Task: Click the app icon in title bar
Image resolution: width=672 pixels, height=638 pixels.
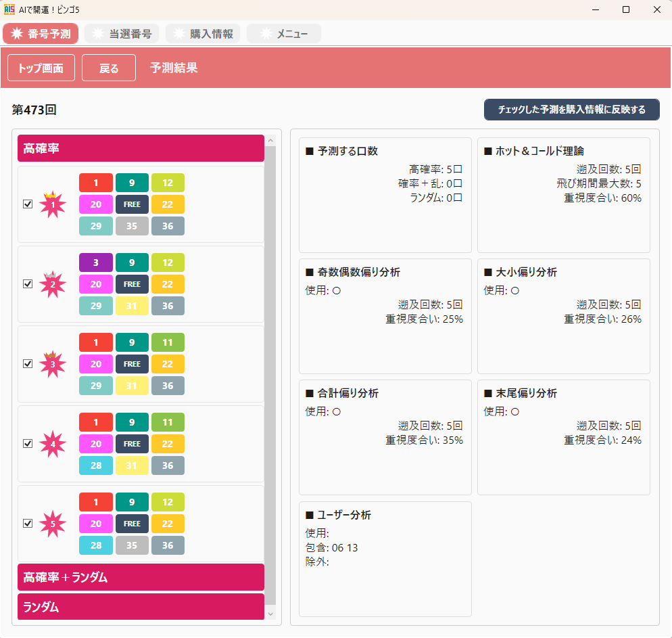Action: click(x=9, y=9)
